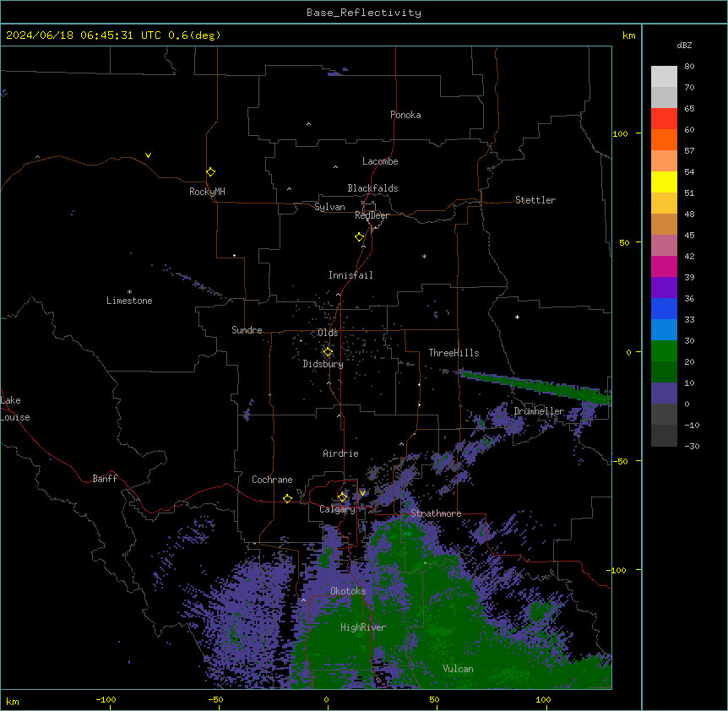Click the Calgary city label

[x=337, y=509]
